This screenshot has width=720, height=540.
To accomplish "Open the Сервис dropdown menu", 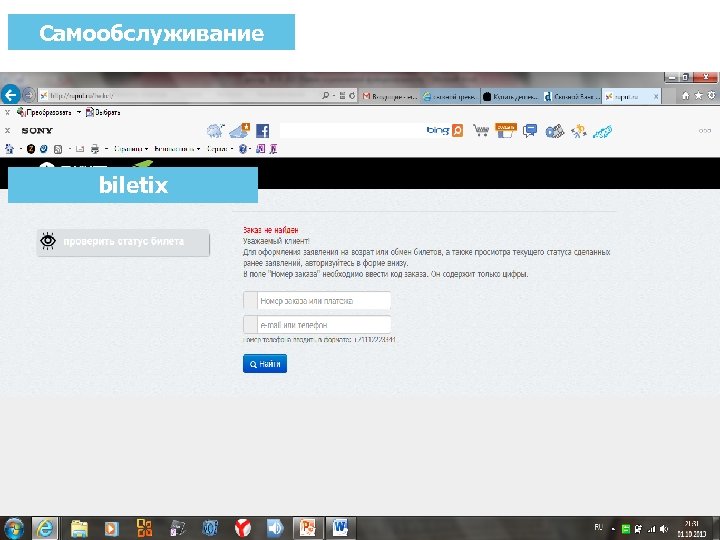I will pyautogui.click(x=220, y=149).
